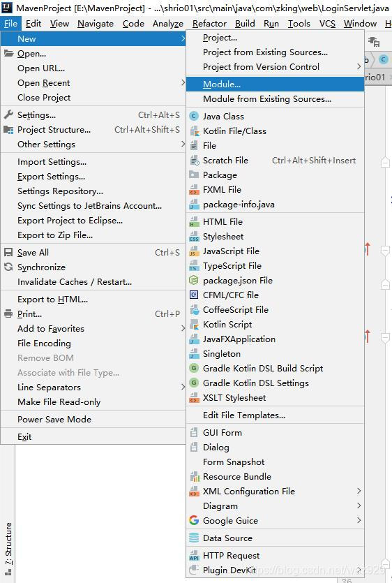392x583 pixels.
Task: Expand Project from Version Control submenu arrow
Action: [359, 66]
